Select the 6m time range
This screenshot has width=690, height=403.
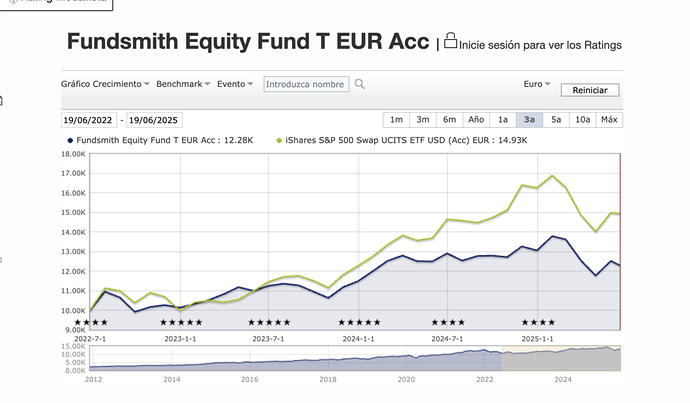pos(449,120)
